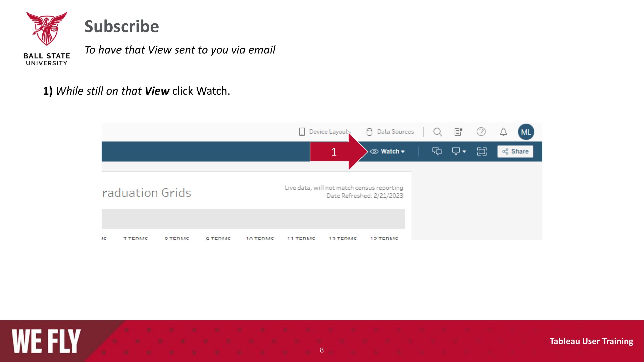The image size is (644, 362).
Task: Click the Watch label in the blue bar
Action: pos(390,151)
